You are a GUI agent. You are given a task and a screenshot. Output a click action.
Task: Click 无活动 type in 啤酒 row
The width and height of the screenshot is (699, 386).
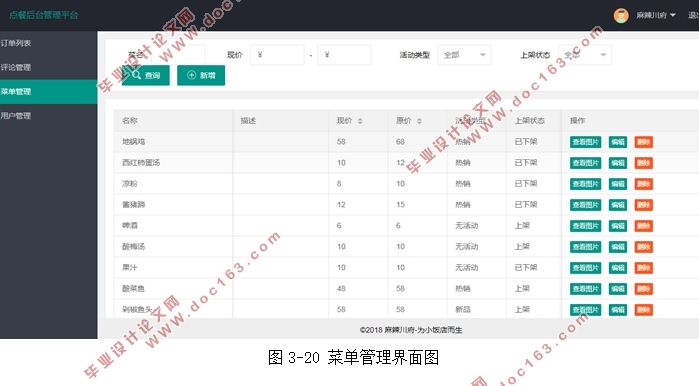coord(467,226)
